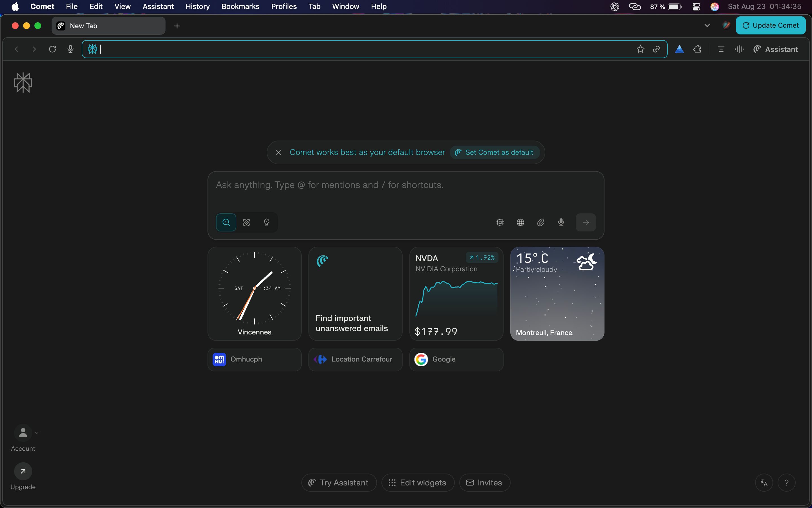The width and height of the screenshot is (812, 508).
Task: Open the voice waveform icon in toolbar
Action: [x=739, y=49]
